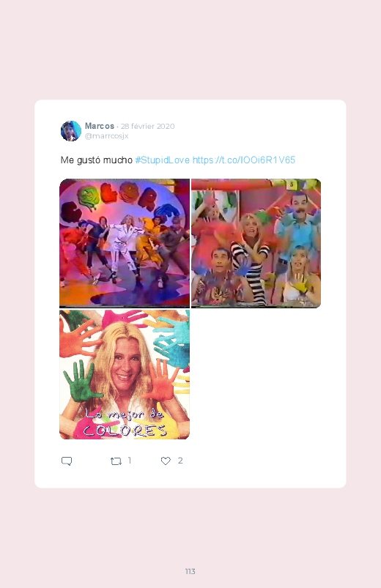Click the page number 113
Viewport: 381px width, 588px height.
pyautogui.click(x=190, y=571)
